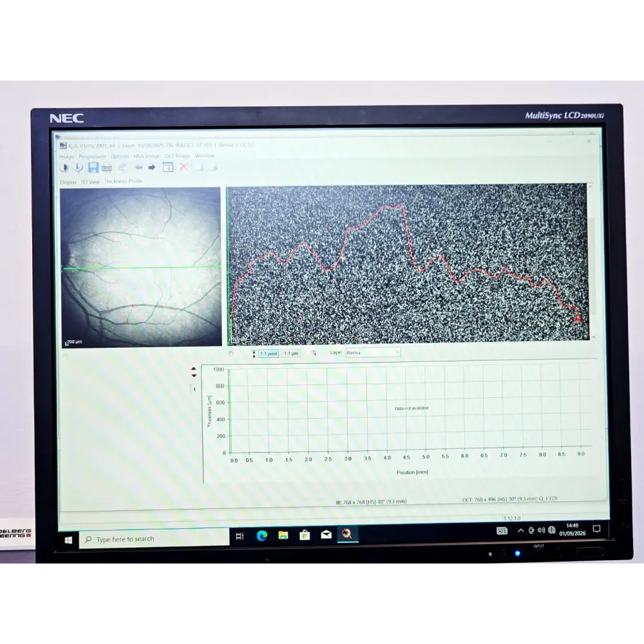Open the OCT Image menu
Screen dimensions: 644x644
point(178,156)
